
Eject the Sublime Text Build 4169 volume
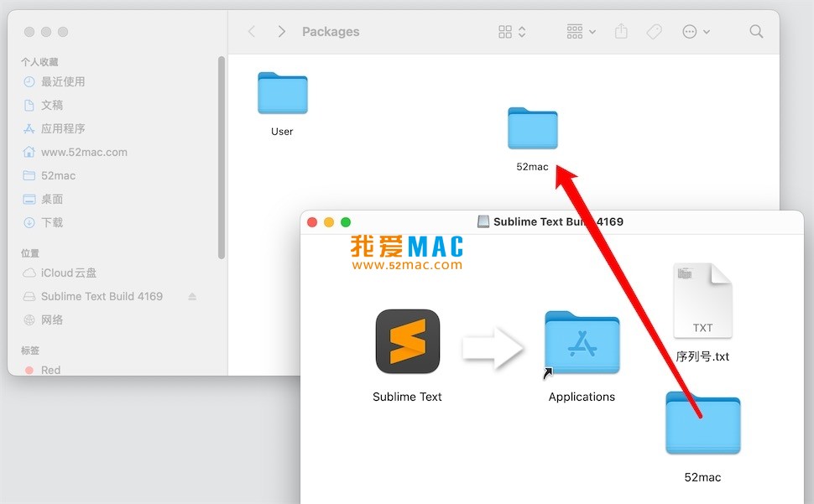pos(192,296)
